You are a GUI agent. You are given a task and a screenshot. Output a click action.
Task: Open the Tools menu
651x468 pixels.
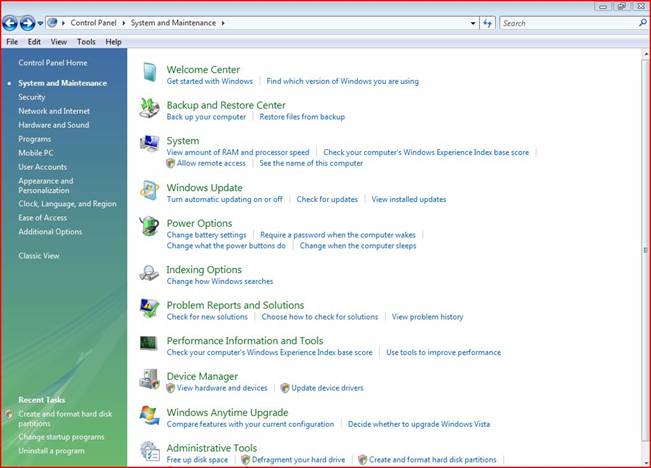(x=86, y=42)
